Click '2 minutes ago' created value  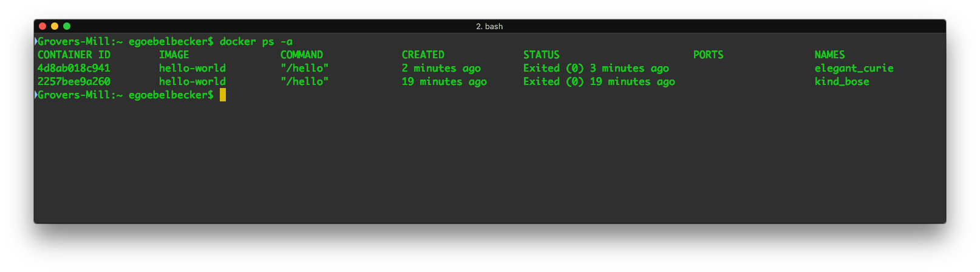[x=441, y=68]
